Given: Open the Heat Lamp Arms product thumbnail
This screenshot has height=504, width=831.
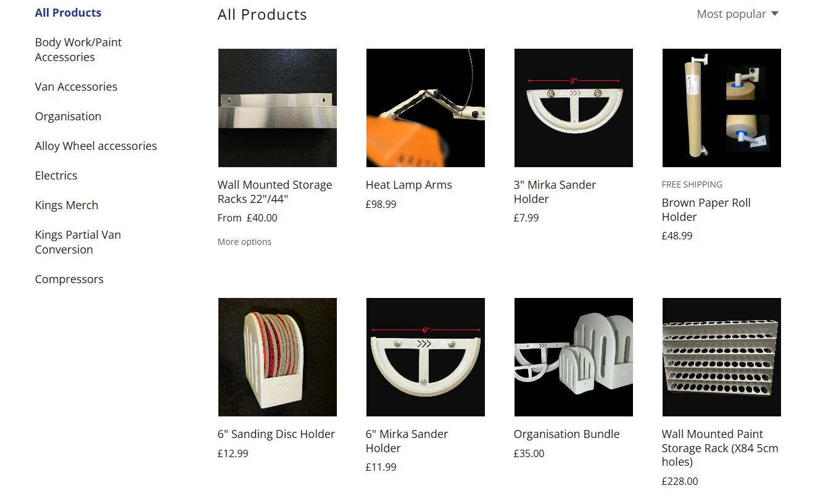Looking at the screenshot, I should 426,108.
